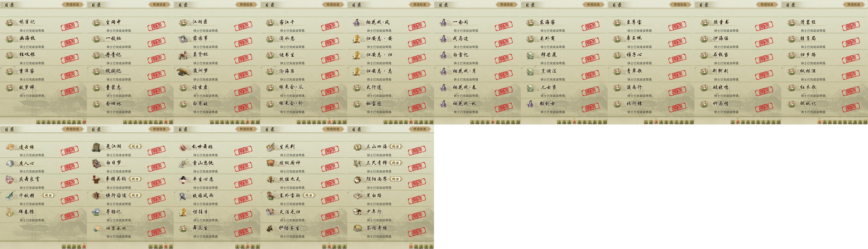Screen dimensions: 868x249
Task: Click the fan icon beside 故园风雨
Action: click(x=184, y=196)
